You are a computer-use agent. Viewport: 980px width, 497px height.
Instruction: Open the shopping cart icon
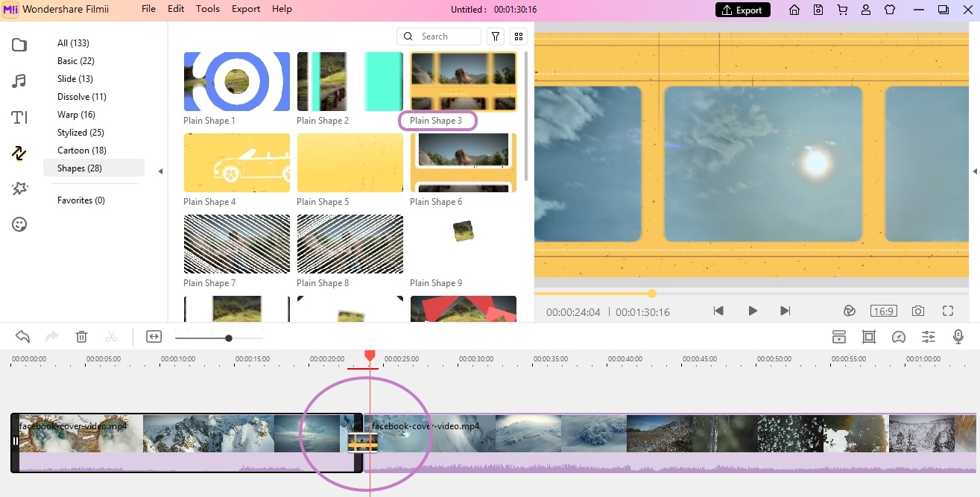click(842, 10)
